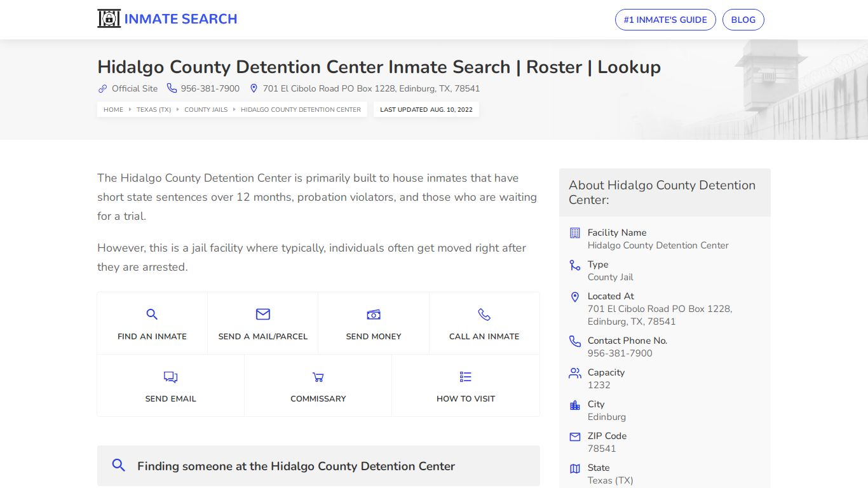This screenshot has width=868, height=488.
Task: Click the Inmate Search jail logo icon
Action: point(109,18)
